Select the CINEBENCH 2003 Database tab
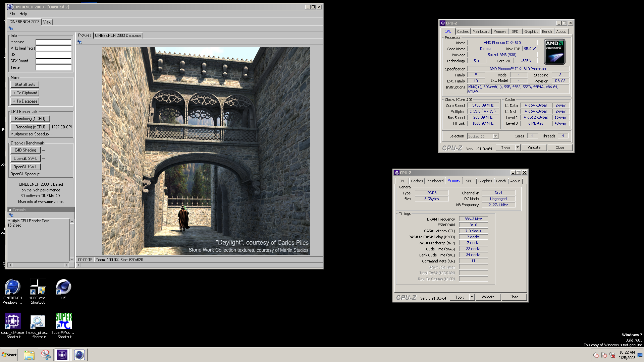 tap(118, 36)
